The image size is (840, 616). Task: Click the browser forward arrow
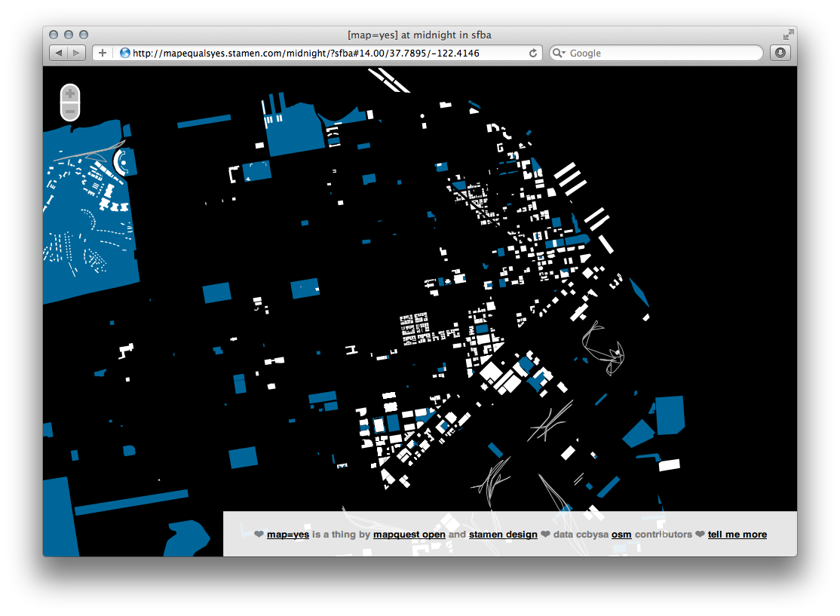point(75,53)
